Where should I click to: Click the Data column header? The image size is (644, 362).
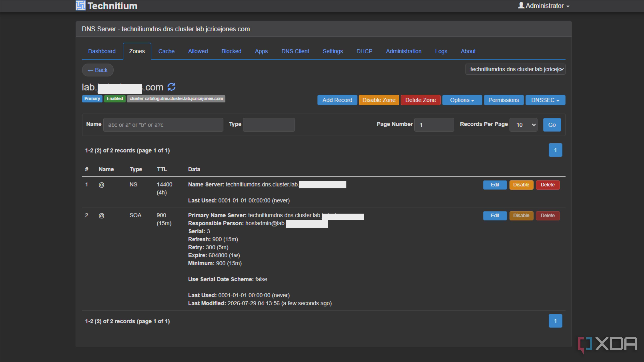pyautogui.click(x=194, y=169)
